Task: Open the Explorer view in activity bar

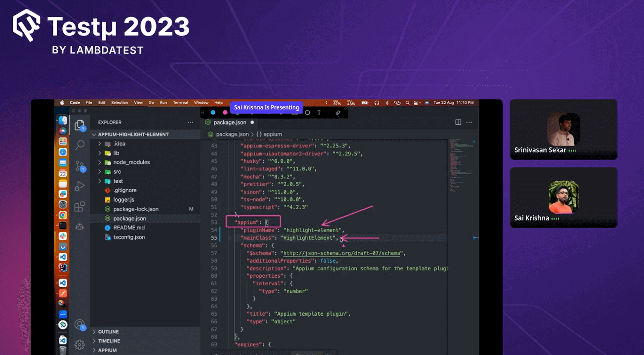Action: pyautogui.click(x=80, y=125)
